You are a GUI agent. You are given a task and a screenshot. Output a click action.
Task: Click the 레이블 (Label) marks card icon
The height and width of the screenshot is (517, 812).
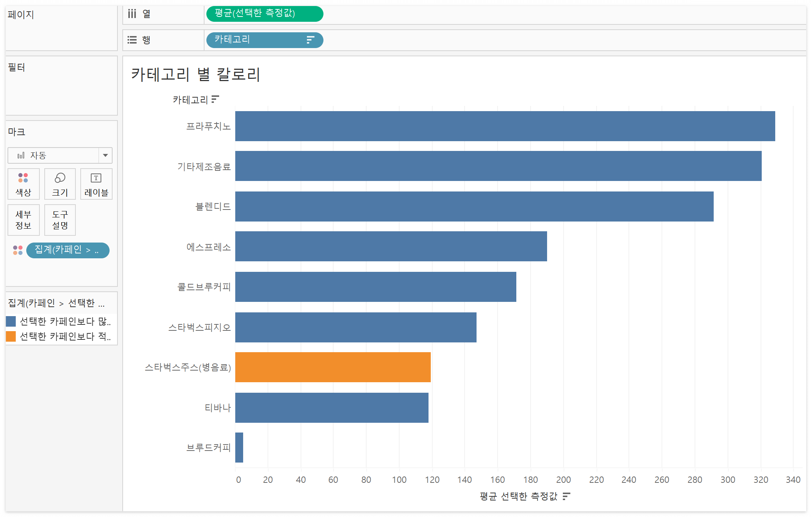tap(96, 178)
